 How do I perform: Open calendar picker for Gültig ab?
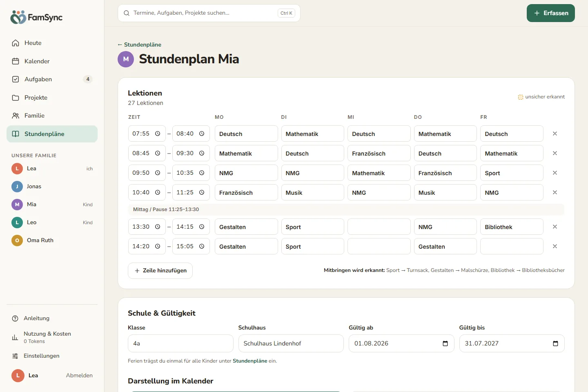tap(445, 343)
